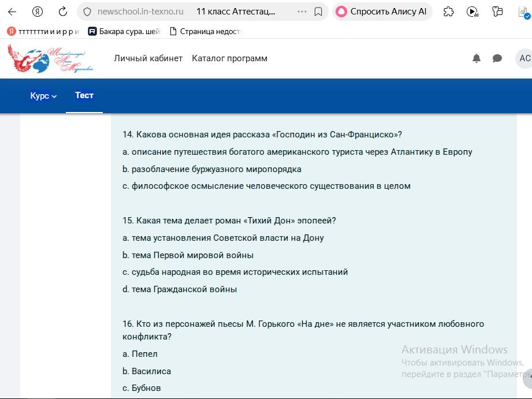
Task: Choose answer option c. Бубнов
Action: pos(142,388)
